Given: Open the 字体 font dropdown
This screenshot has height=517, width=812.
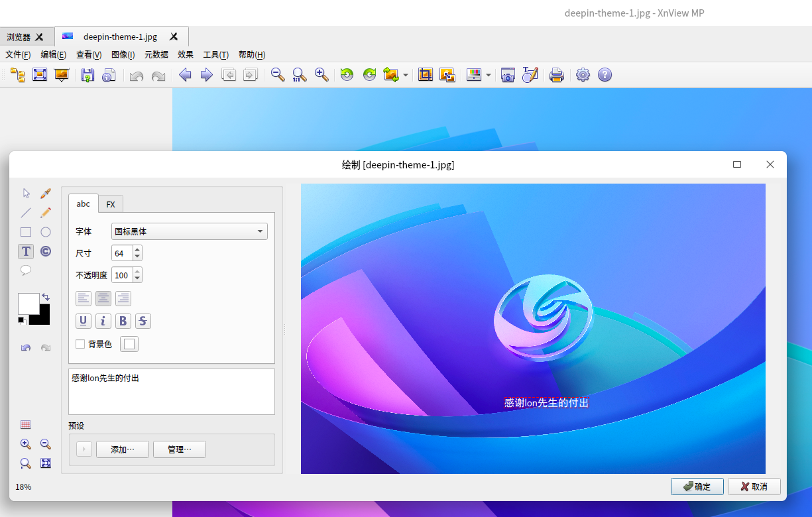Looking at the screenshot, I should pos(188,231).
